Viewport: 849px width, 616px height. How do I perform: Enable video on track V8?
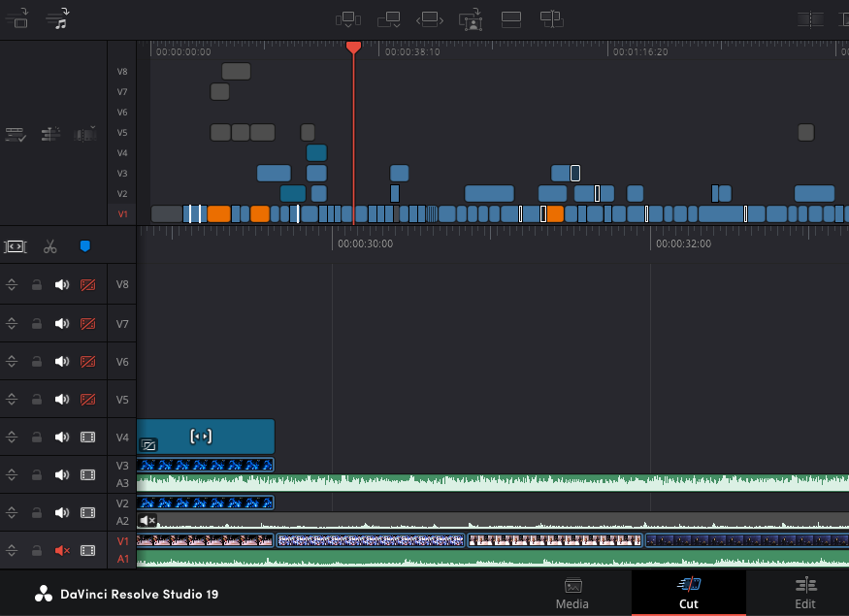click(88, 285)
